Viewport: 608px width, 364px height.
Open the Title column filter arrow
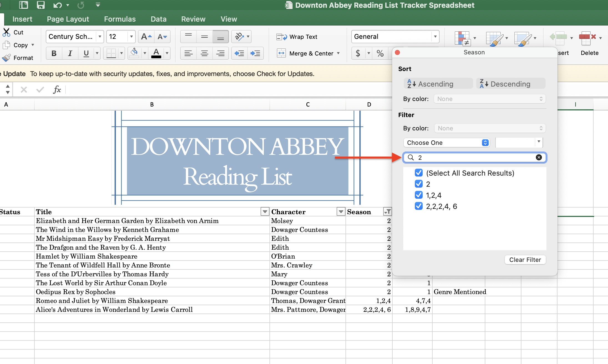[265, 212]
